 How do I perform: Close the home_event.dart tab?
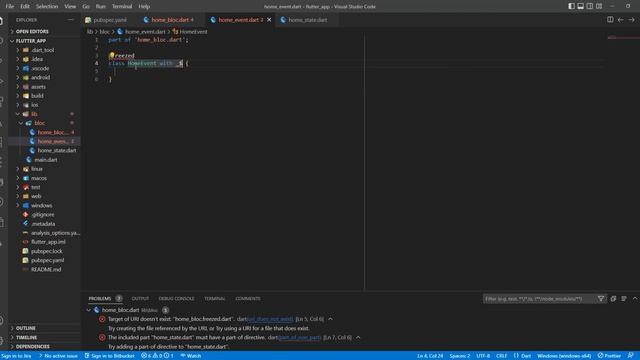[269, 20]
